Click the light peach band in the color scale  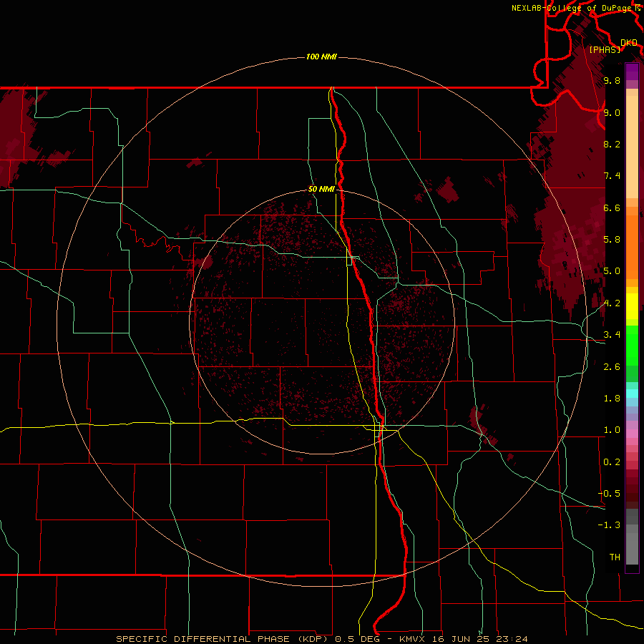[632, 147]
